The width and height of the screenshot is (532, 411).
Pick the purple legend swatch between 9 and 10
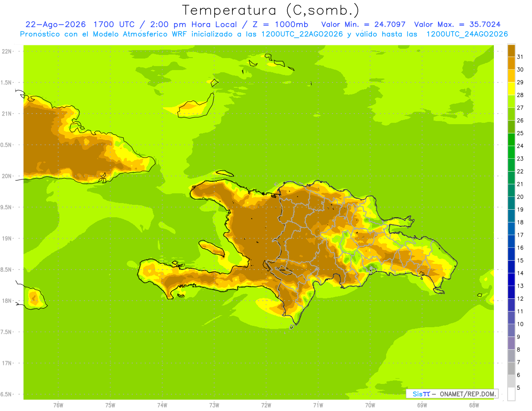[511, 330]
